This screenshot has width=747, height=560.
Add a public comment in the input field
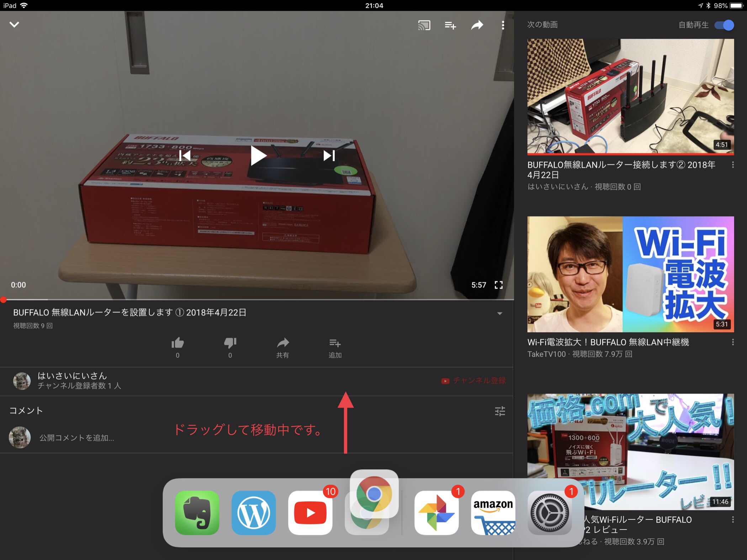(77, 438)
